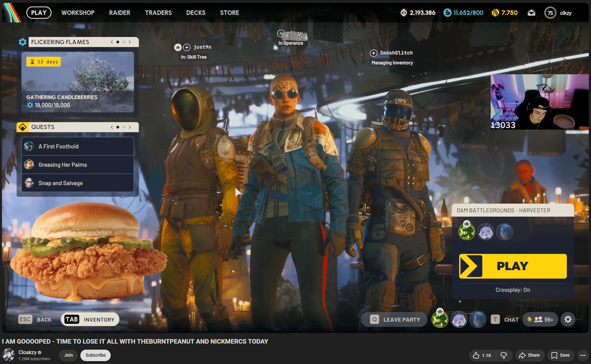Select the green crowned avatar under Dam Battlegrounds

pos(467,231)
